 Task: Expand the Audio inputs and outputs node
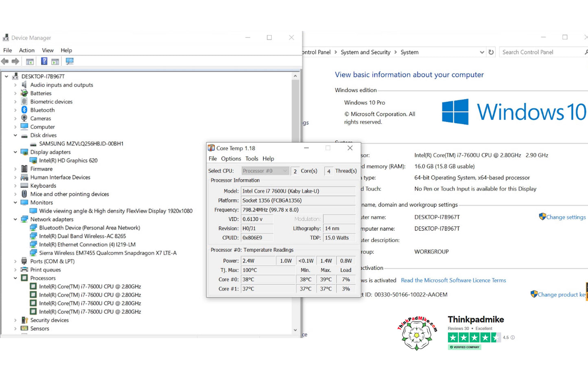(x=15, y=85)
